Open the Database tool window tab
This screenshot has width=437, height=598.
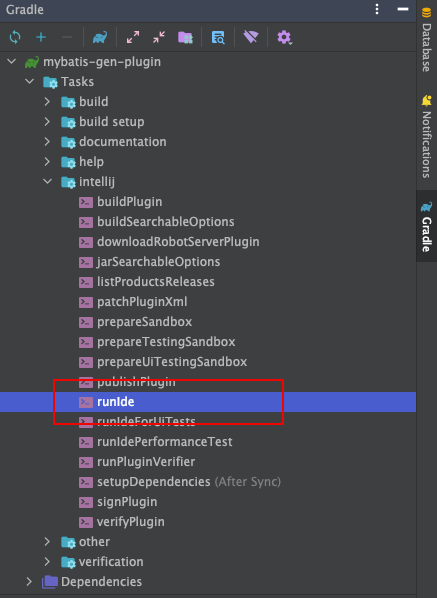(427, 39)
